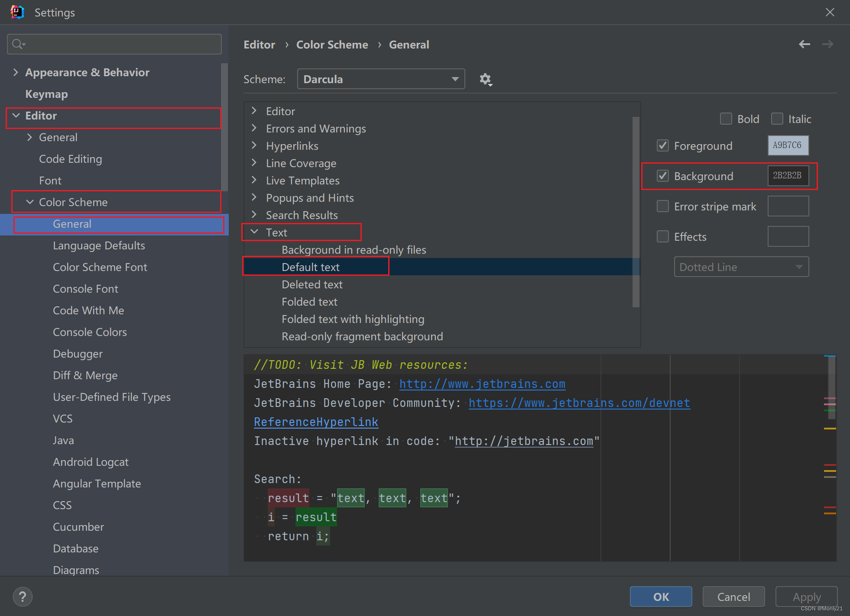Click the ReferenceHyperlink in preview
The width and height of the screenshot is (850, 616).
click(x=316, y=422)
